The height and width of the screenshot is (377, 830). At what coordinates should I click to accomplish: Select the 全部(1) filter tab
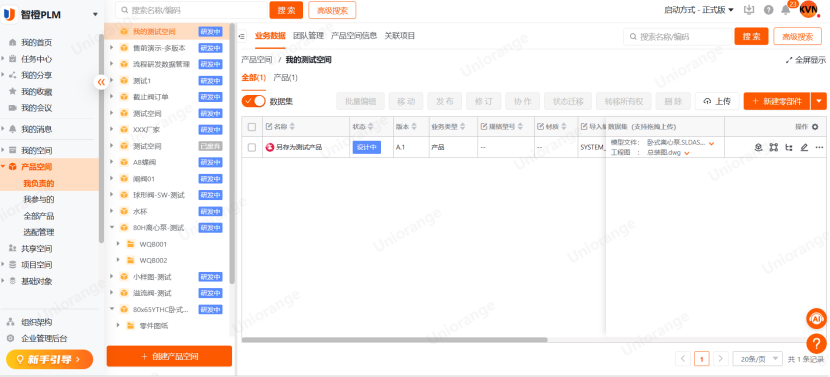(x=254, y=78)
